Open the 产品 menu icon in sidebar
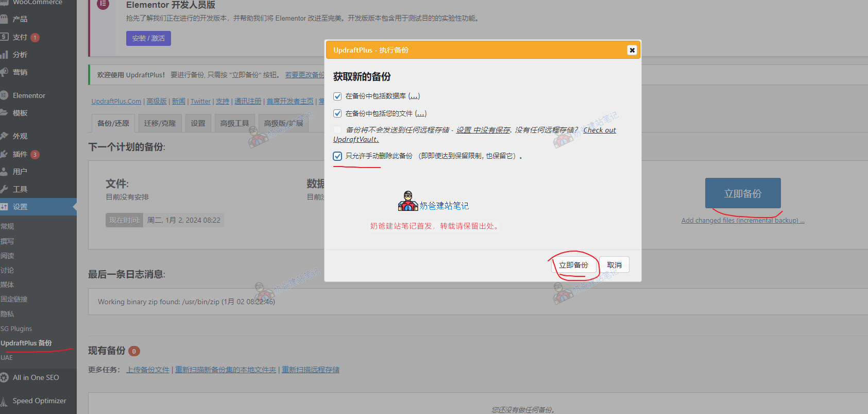868x414 pixels. (x=4, y=19)
